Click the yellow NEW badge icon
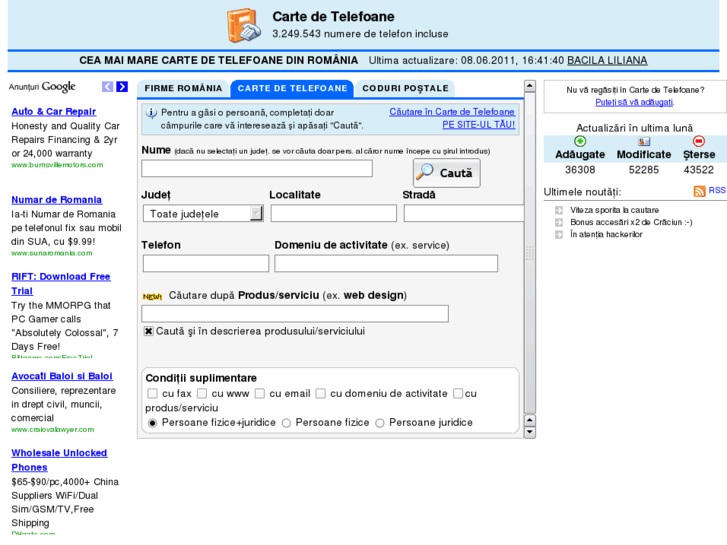 (153, 296)
